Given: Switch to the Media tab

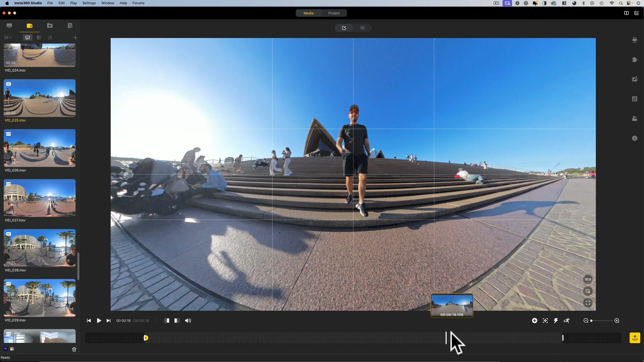Looking at the screenshot, I should (309, 13).
